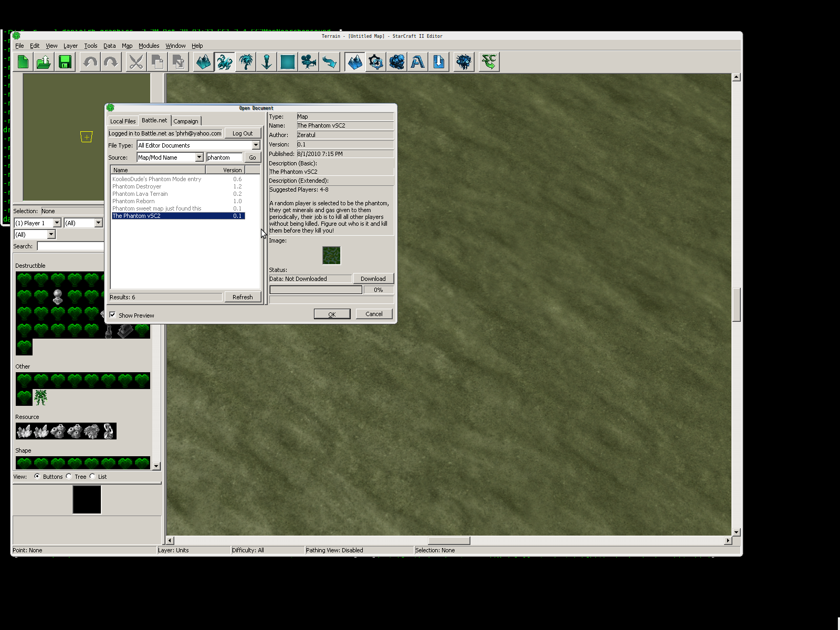Viewport: 840px width, 630px height.
Task: Click the download progress bar
Action: point(316,290)
